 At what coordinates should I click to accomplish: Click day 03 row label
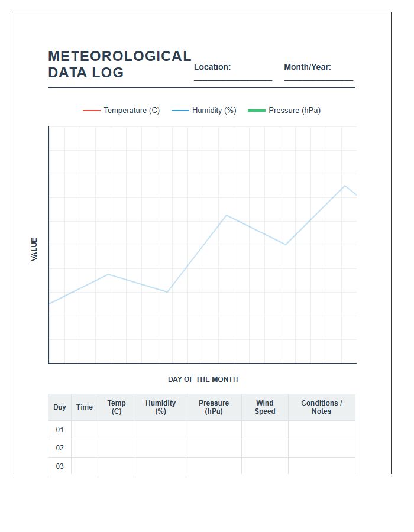60,466
